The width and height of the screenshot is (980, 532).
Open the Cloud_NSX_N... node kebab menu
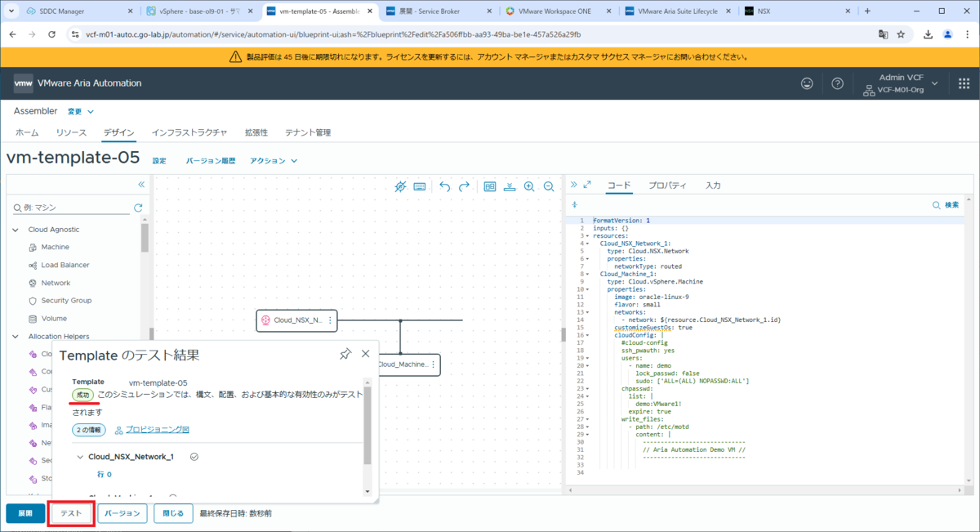pyautogui.click(x=330, y=321)
